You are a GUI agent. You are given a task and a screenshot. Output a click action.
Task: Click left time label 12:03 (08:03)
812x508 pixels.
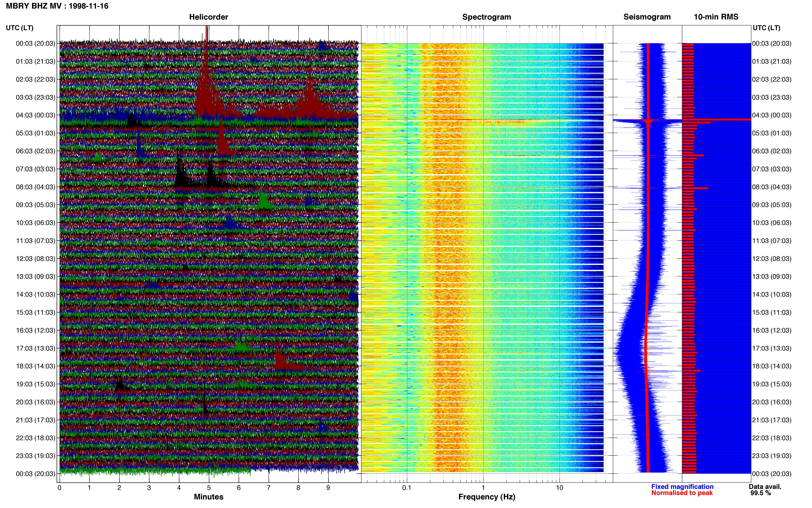pyautogui.click(x=36, y=259)
